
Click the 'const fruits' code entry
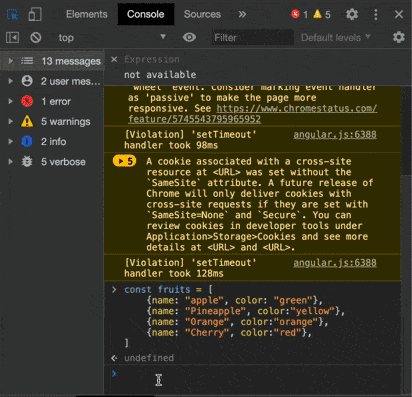coord(234,316)
